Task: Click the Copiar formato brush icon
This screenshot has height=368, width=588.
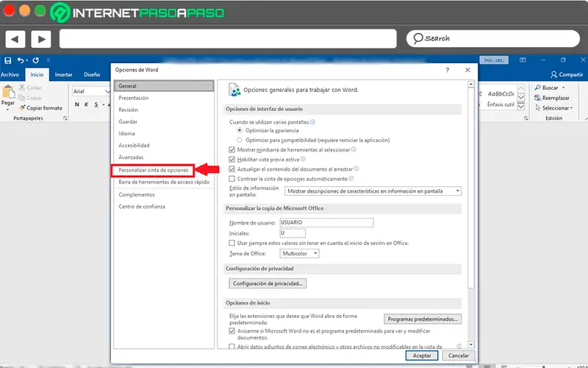Action: coord(22,107)
